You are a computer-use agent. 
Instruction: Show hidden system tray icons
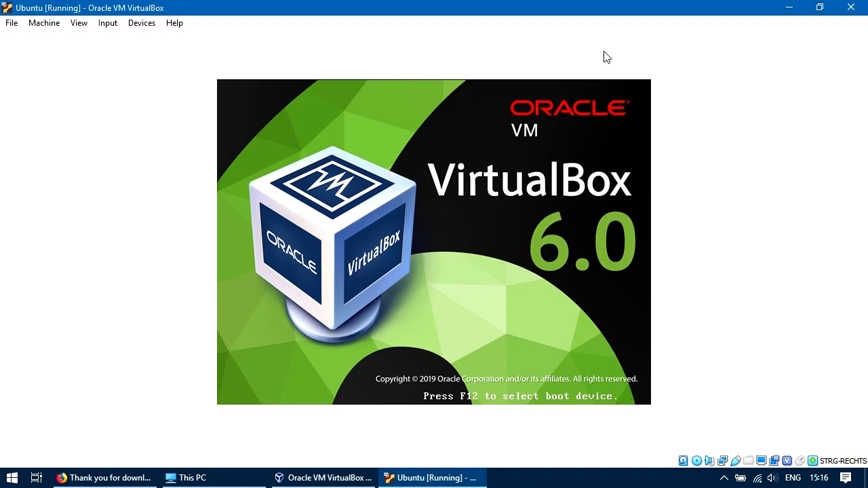click(724, 478)
